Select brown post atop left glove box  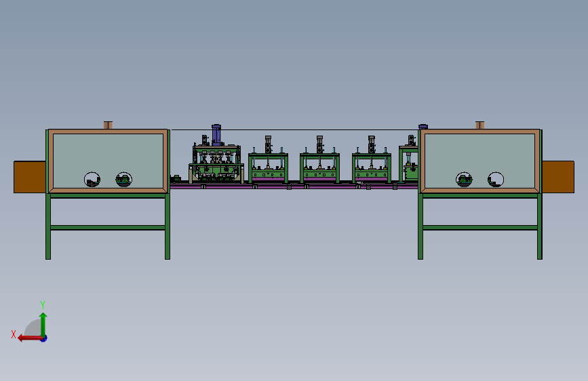[x=108, y=125]
